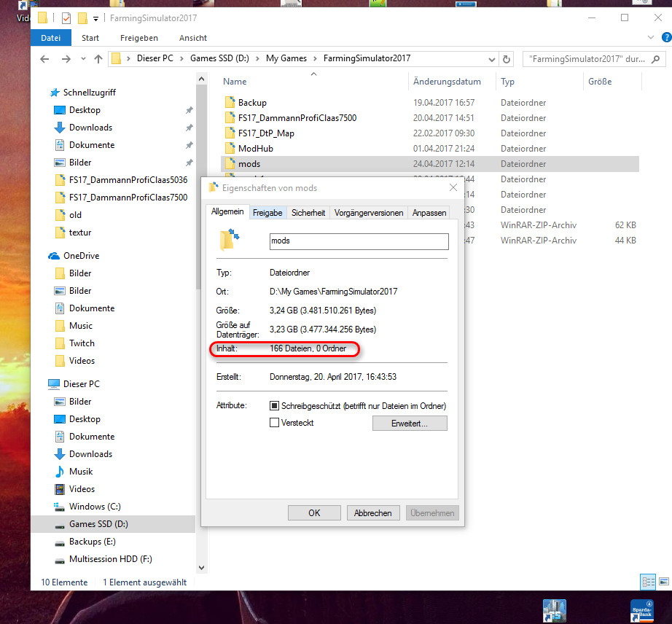This screenshot has height=624, width=672.
Task: Open the quick access toolbar customize dropdown
Action: point(95,18)
